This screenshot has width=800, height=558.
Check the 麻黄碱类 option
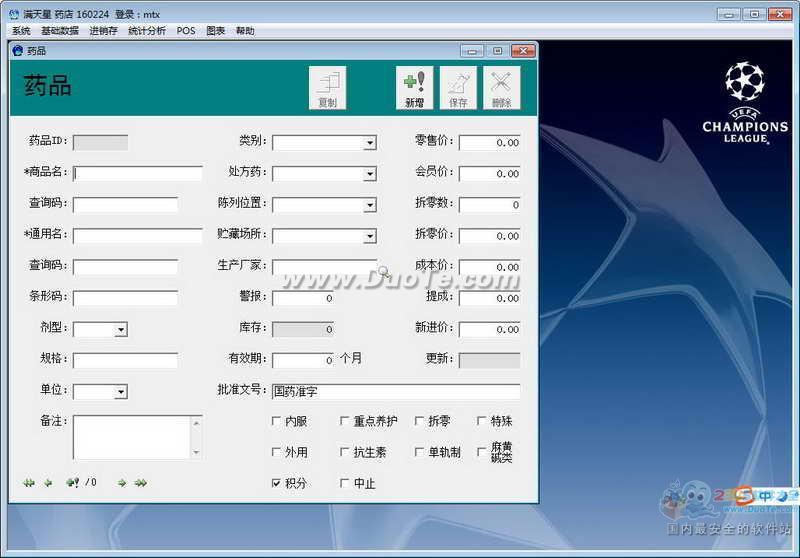click(x=481, y=452)
